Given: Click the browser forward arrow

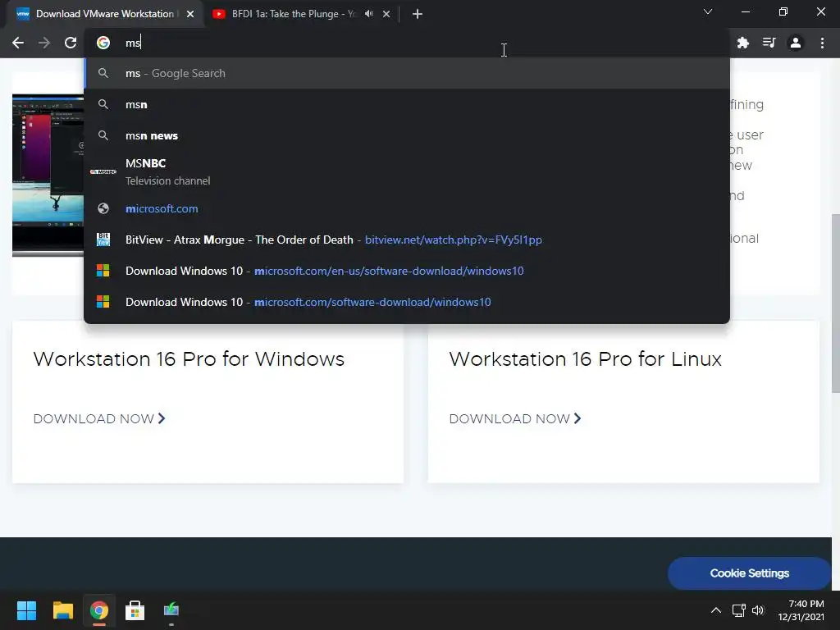Looking at the screenshot, I should point(44,43).
